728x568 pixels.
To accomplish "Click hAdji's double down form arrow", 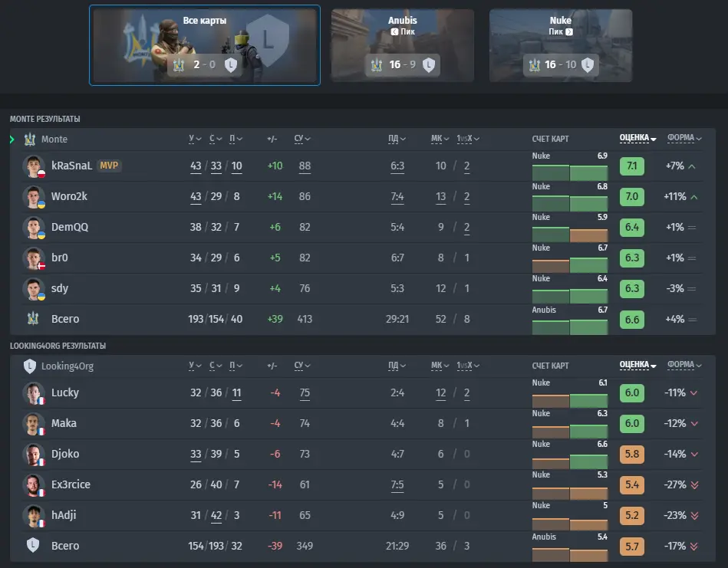I will [x=694, y=516].
